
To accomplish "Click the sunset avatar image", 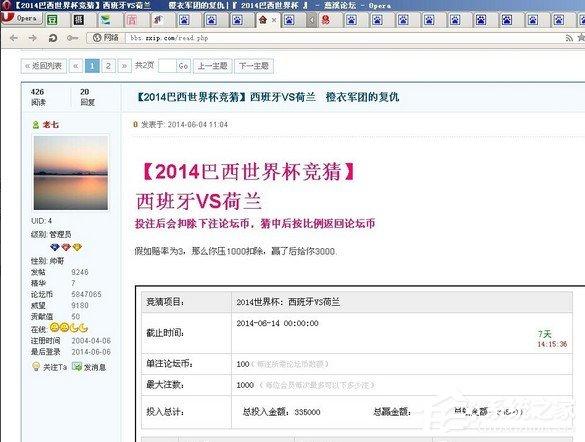I will (71, 172).
